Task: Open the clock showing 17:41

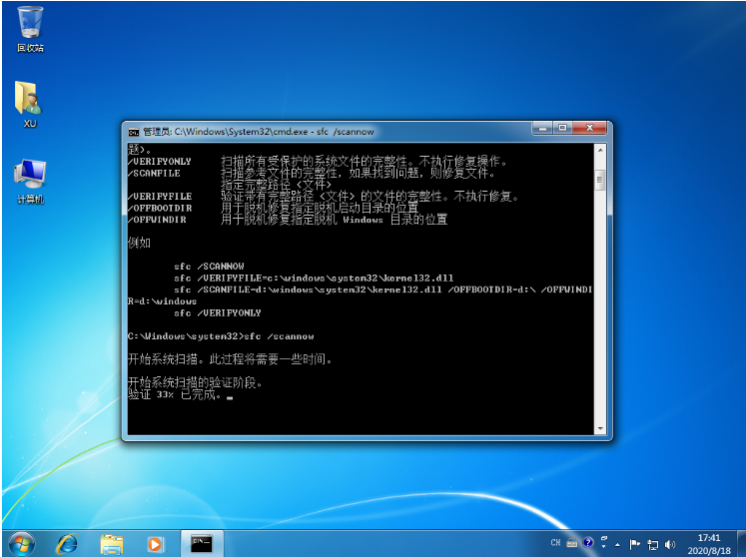Action: [x=708, y=543]
